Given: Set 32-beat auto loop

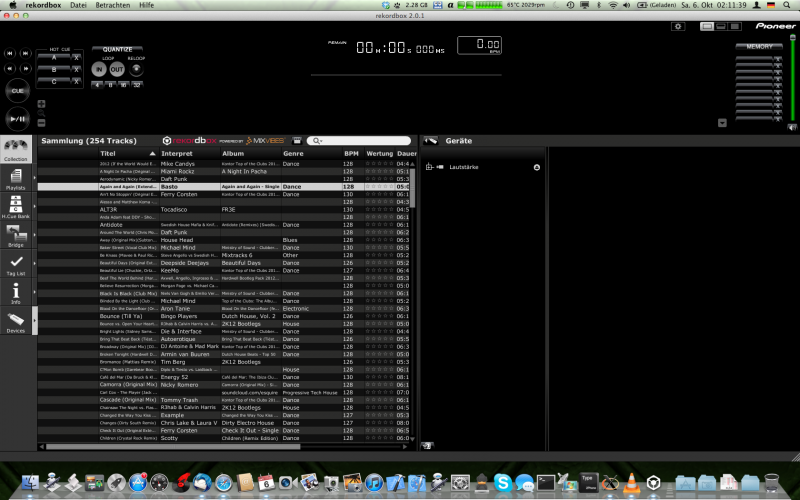Looking at the screenshot, I should [137, 85].
